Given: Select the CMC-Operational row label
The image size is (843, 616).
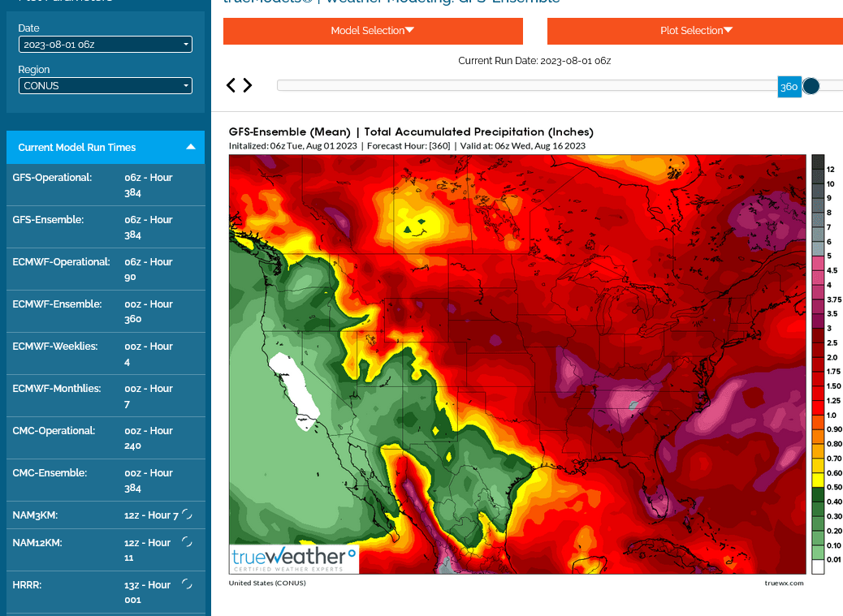Looking at the screenshot, I should coord(54,431).
